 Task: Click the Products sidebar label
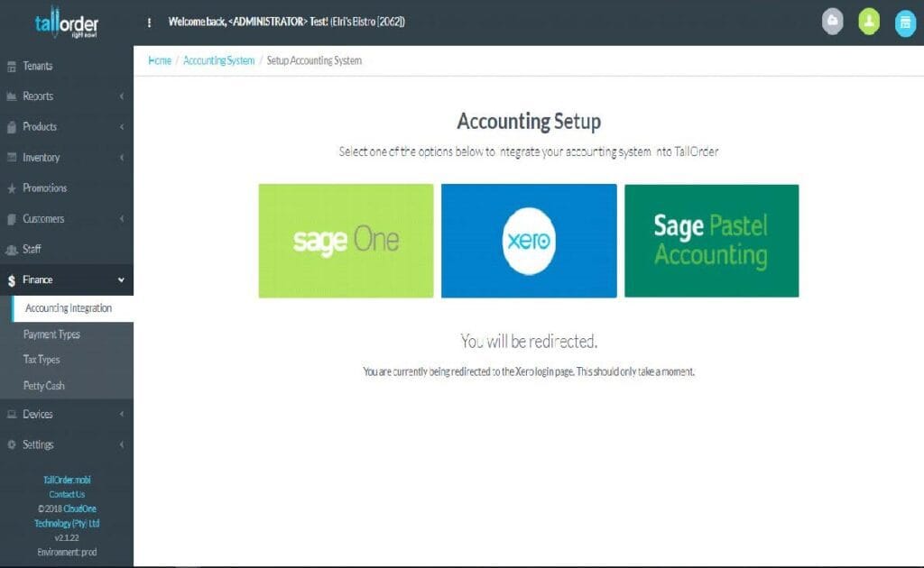[40, 126]
